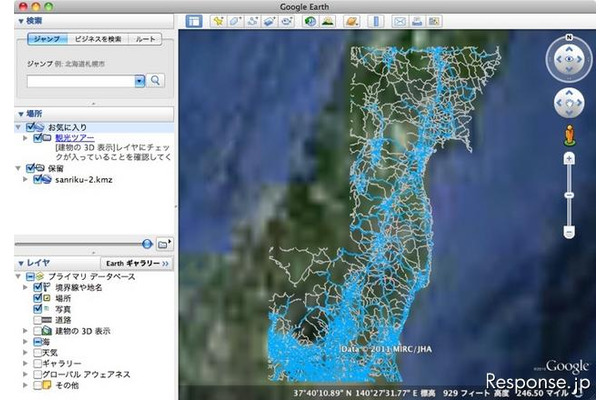Zoom in with plus button
The image size is (610, 400).
pos(569,159)
